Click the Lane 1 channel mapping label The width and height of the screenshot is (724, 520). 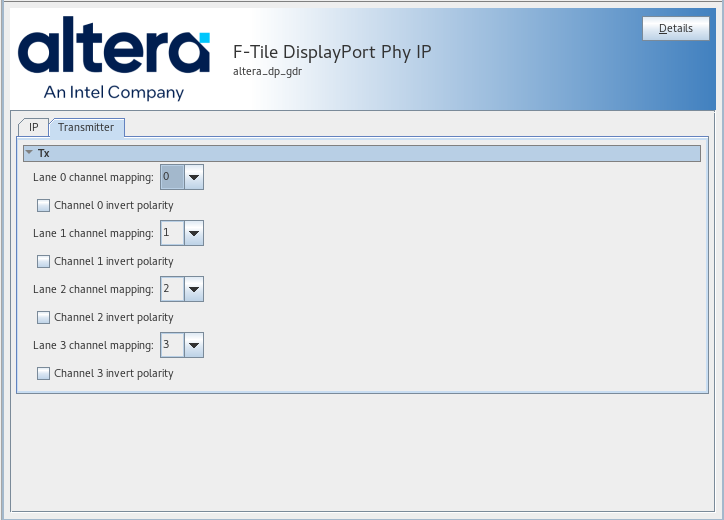click(93, 233)
